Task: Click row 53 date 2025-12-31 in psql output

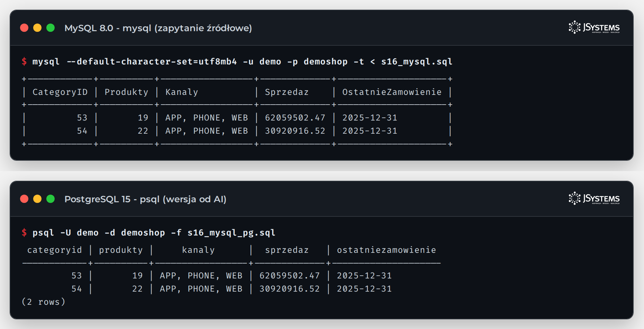Action: (364, 276)
